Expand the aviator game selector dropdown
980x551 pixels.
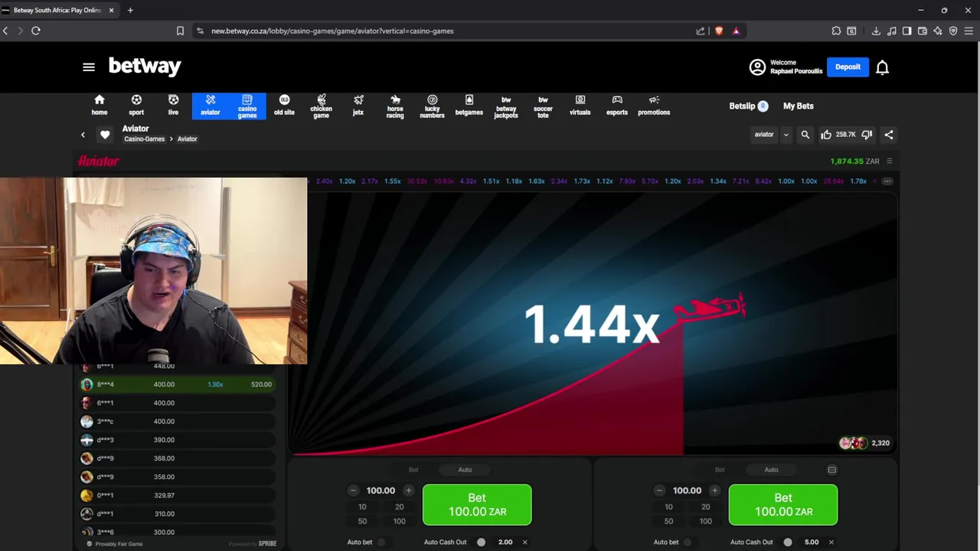[786, 135]
